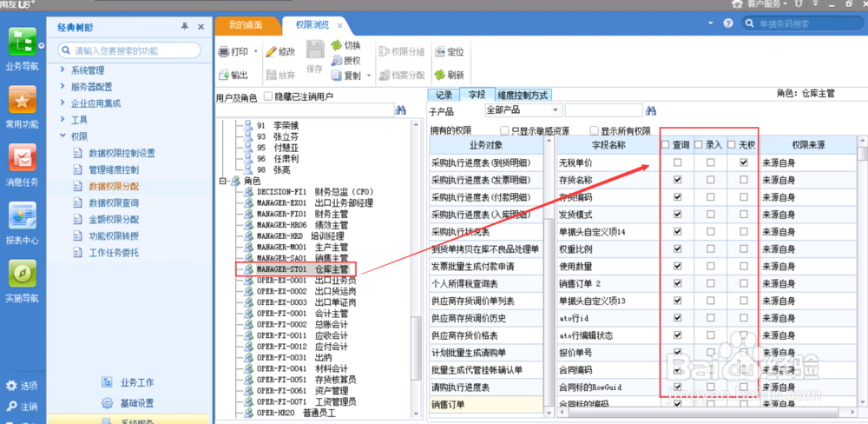
Task: Uncheck 查询 for the 存货名称 row
Action: (678, 180)
